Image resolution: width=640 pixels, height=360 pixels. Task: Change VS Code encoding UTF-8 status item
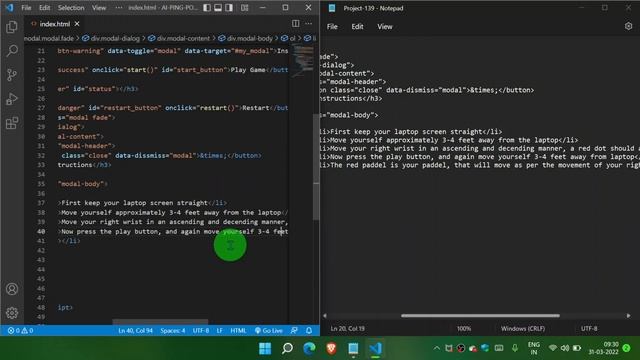point(201,330)
